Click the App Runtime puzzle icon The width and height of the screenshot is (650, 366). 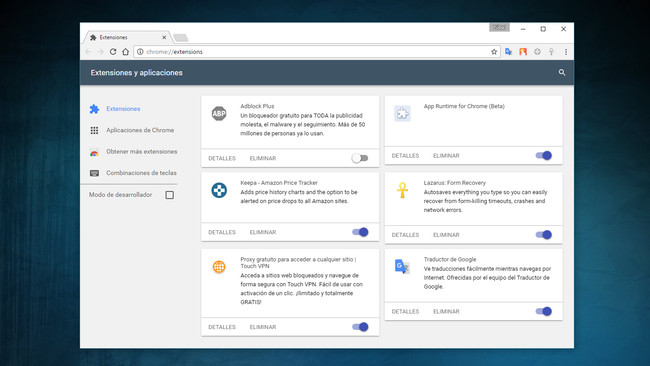tap(402, 113)
